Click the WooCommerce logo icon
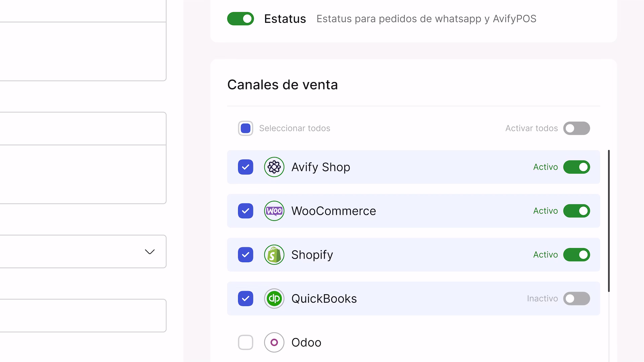This screenshot has width=644, height=362. pos(274,211)
